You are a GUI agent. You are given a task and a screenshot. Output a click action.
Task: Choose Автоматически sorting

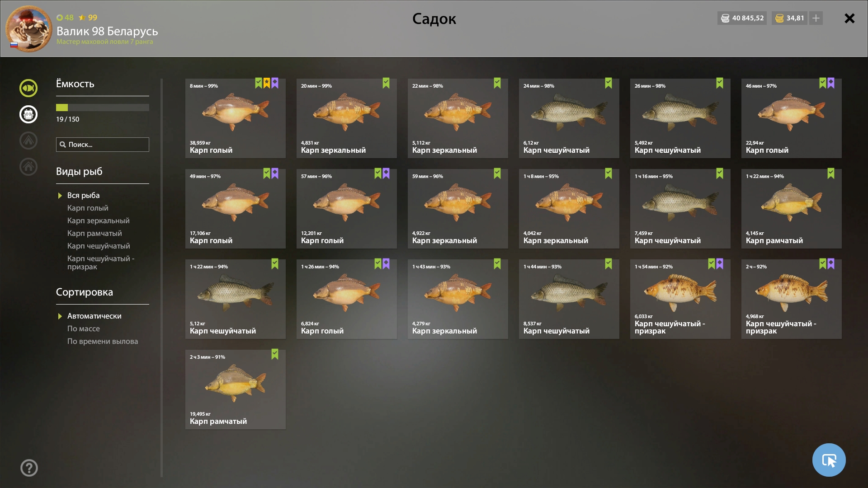[94, 316]
